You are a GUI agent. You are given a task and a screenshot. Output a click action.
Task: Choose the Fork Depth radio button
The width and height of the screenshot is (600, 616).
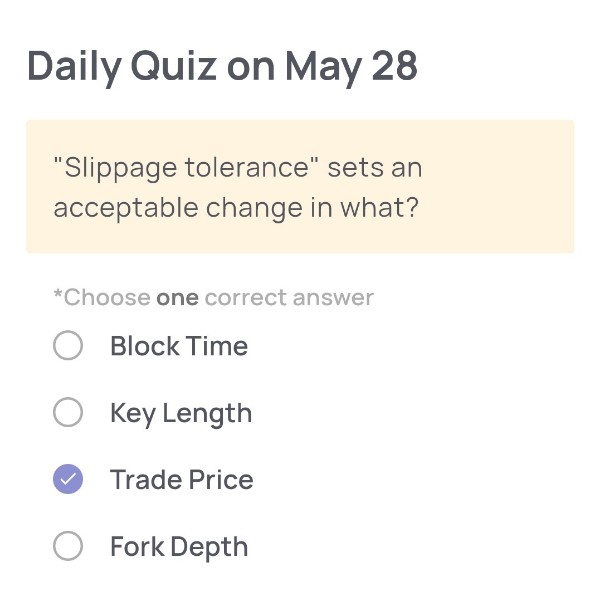68,547
